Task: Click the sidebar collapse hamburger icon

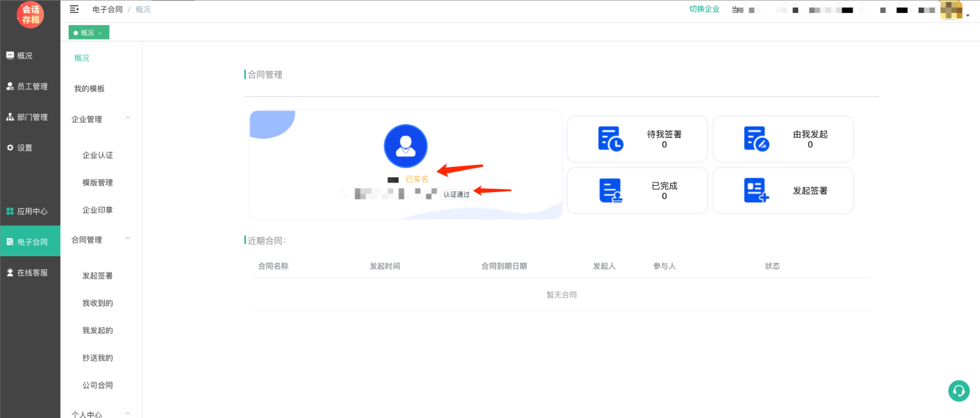Action: [x=74, y=9]
